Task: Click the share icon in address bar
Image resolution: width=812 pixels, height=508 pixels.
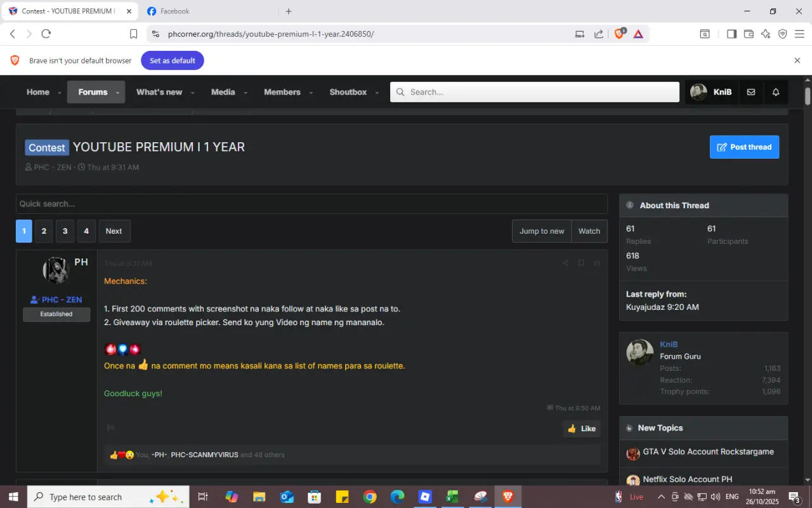Action: 599,34
